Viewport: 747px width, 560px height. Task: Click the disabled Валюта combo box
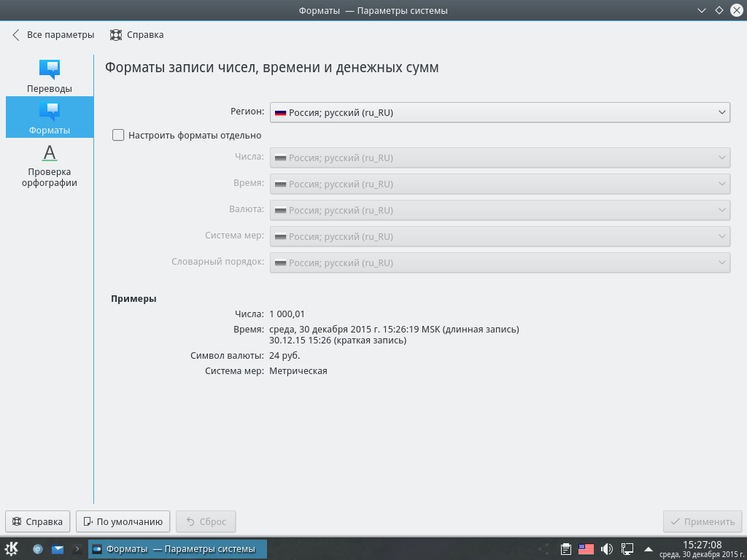click(500, 210)
